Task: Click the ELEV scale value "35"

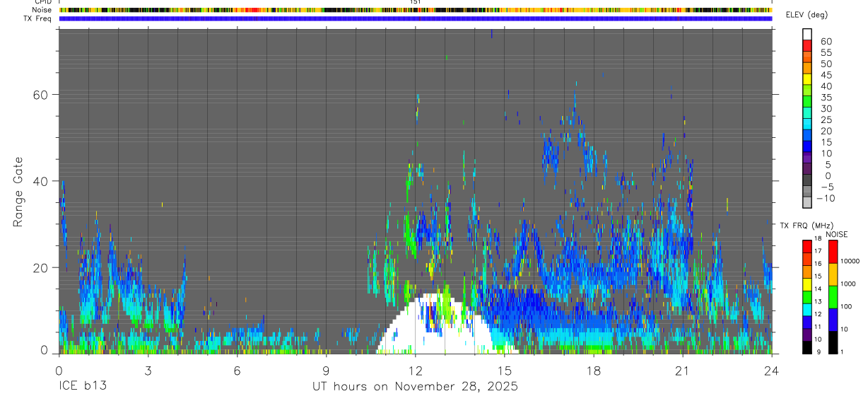Action: (x=826, y=97)
